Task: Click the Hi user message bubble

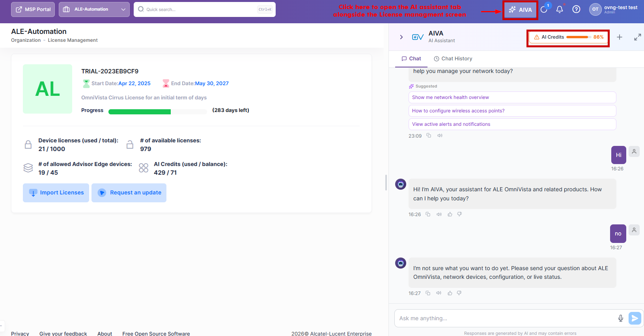Action: point(619,155)
